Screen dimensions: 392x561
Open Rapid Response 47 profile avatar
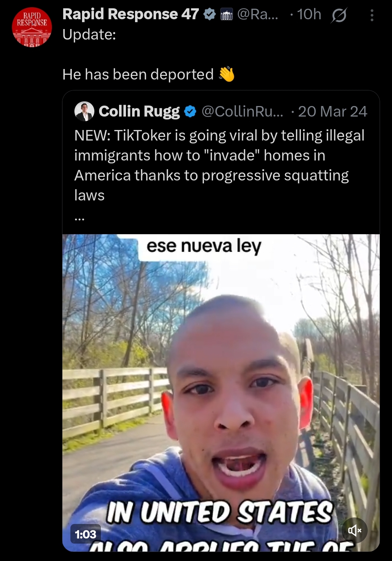32,27
